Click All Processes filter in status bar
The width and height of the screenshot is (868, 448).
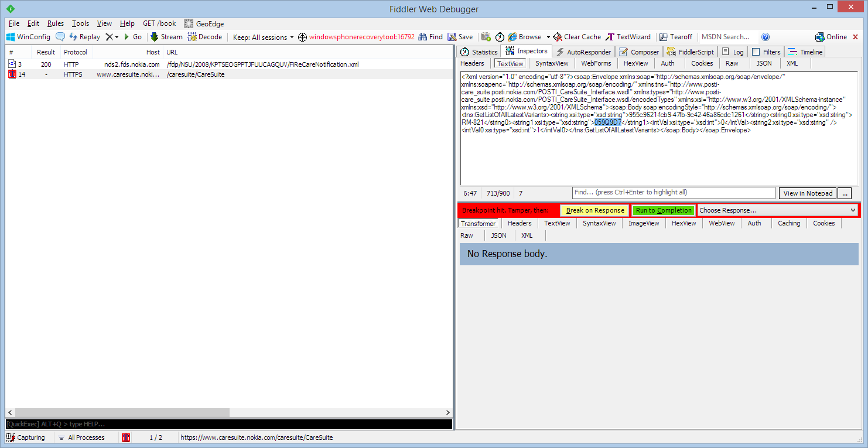tap(81, 437)
